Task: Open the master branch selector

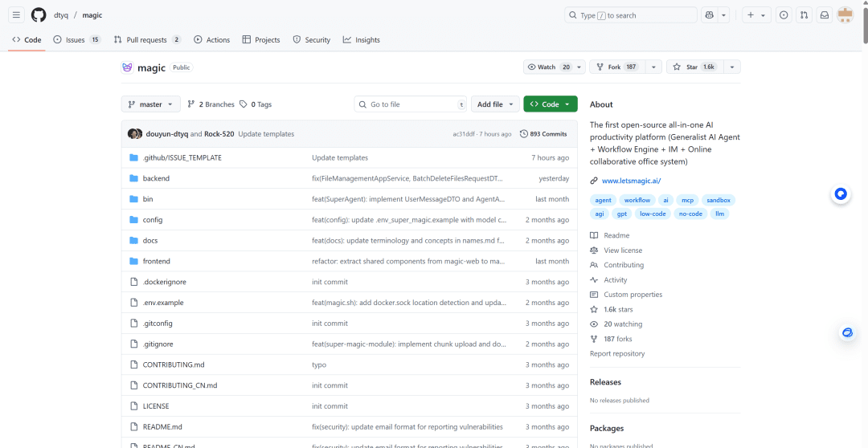Action: (x=150, y=104)
